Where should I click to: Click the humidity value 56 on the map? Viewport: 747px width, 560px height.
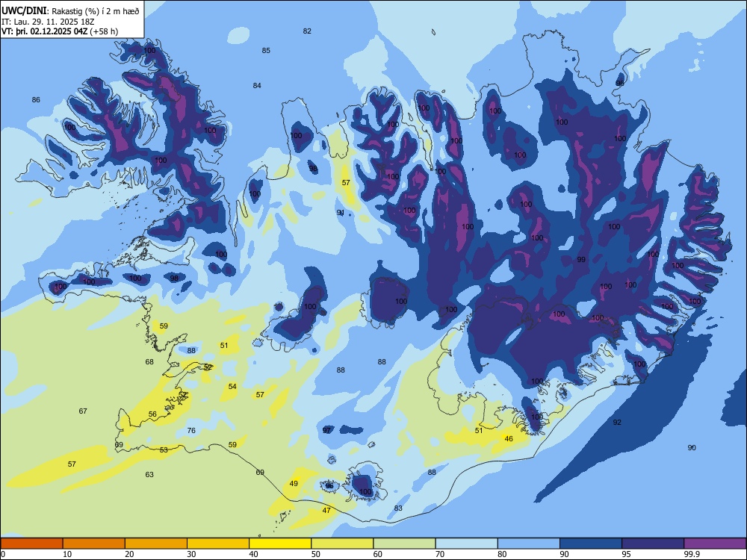tap(152, 414)
